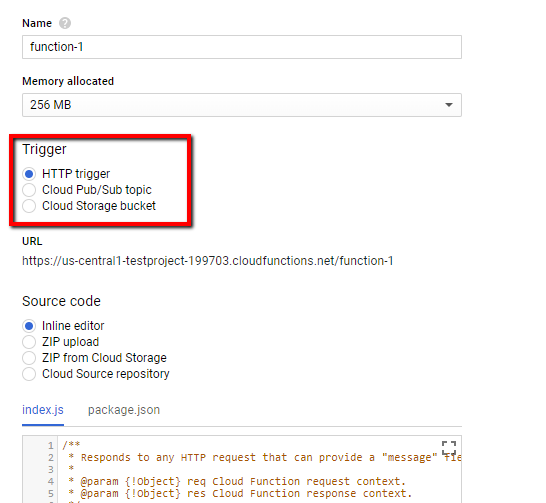The width and height of the screenshot is (546, 503).
Task: Switch to the index.js tab
Action: (x=43, y=410)
